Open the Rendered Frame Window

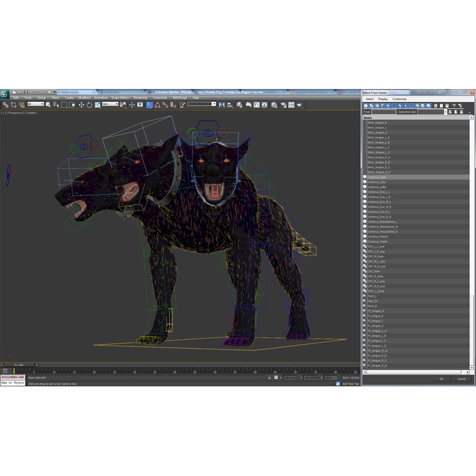click(291, 105)
